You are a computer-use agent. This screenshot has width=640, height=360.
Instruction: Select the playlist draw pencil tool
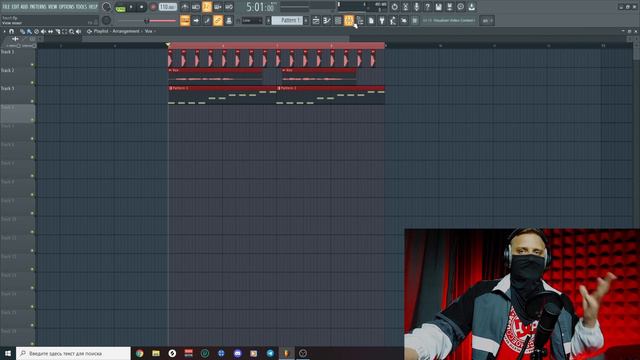pyautogui.click(x=22, y=31)
